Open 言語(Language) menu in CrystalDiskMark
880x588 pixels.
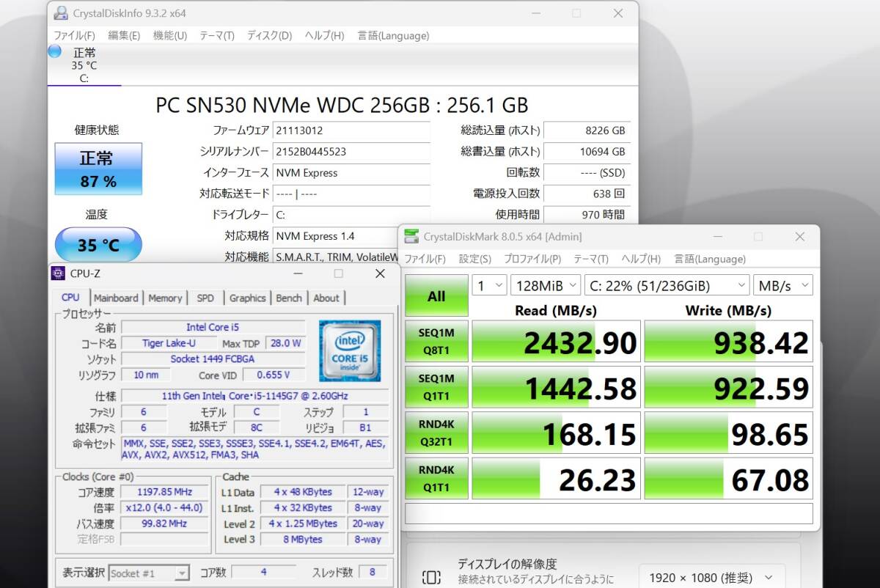pyautogui.click(x=709, y=259)
